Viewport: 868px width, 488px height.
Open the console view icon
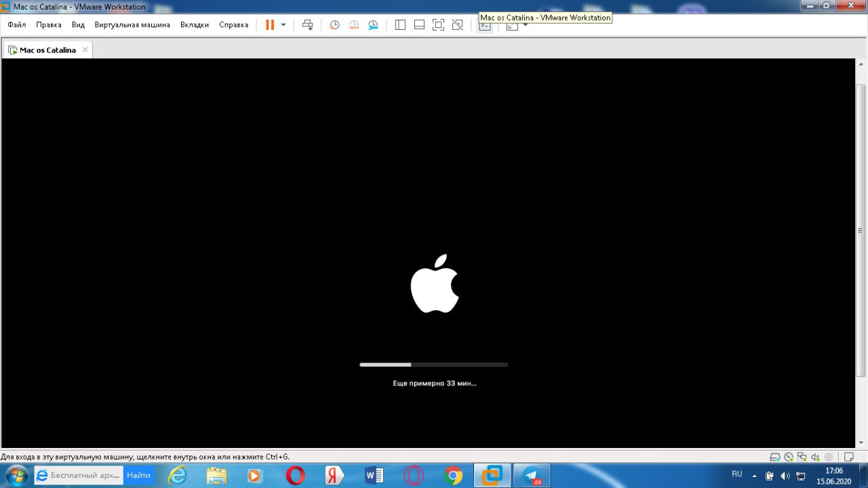pyautogui.click(x=484, y=25)
